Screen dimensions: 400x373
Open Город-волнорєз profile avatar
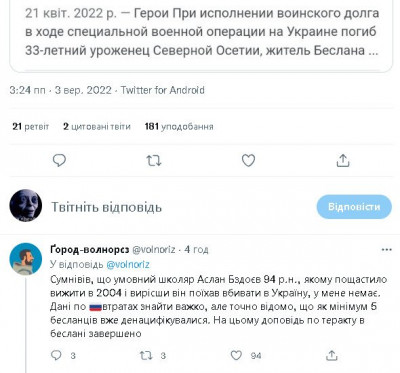(x=26, y=259)
